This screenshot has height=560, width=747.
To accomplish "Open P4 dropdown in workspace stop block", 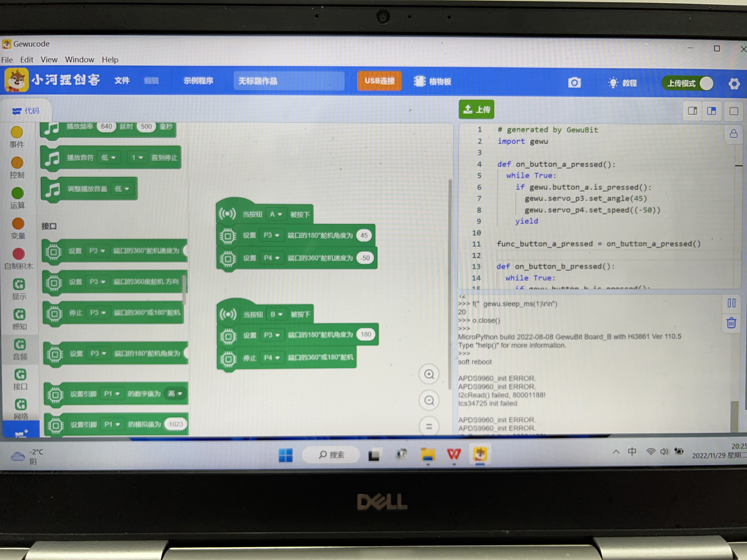I will [272, 357].
